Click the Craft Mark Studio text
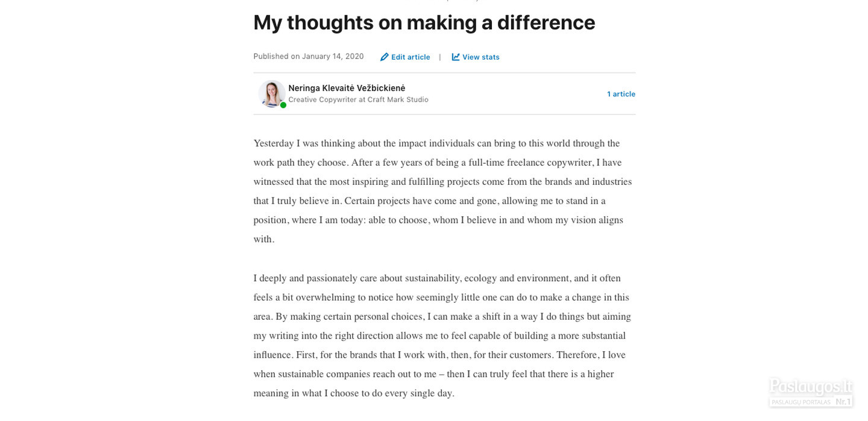Viewport: 868px width, 421px height. click(x=398, y=100)
